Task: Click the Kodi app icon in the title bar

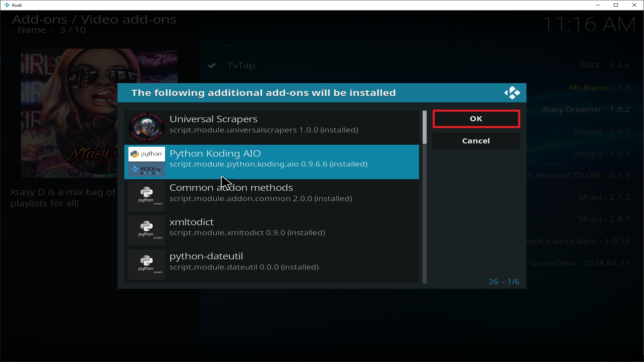Action: [x=7, y=5]
